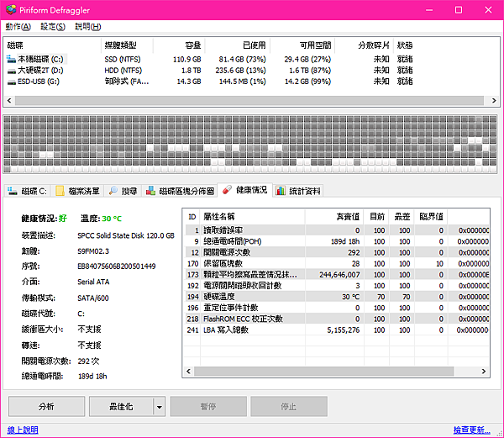Open the 線上說明 link
This screenshot has height=438, width=504.
point(23,430)
